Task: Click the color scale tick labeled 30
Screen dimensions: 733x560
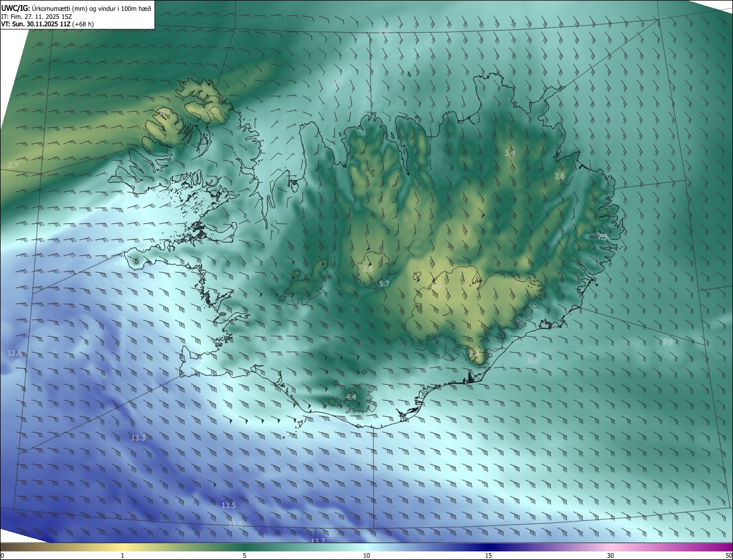Action: pos(610,555)
